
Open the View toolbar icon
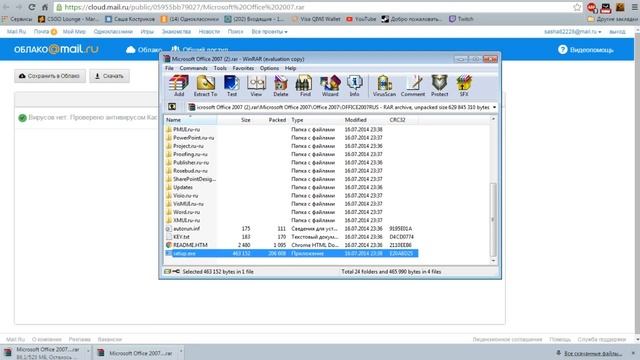pos(256,86)
